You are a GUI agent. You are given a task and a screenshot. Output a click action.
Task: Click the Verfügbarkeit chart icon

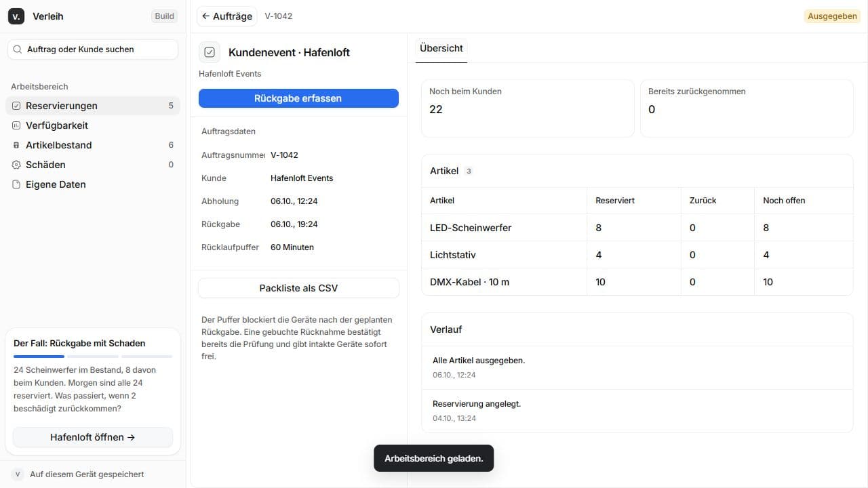(x=16, y=125)
